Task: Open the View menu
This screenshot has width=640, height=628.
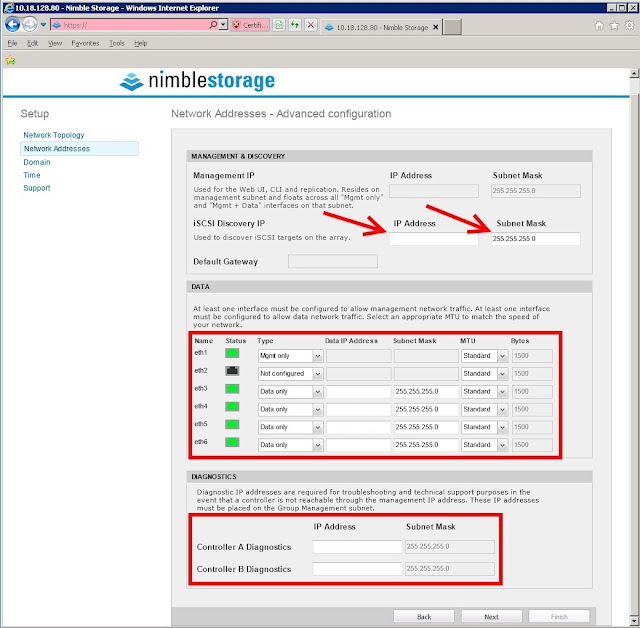Action: point(55,43)
